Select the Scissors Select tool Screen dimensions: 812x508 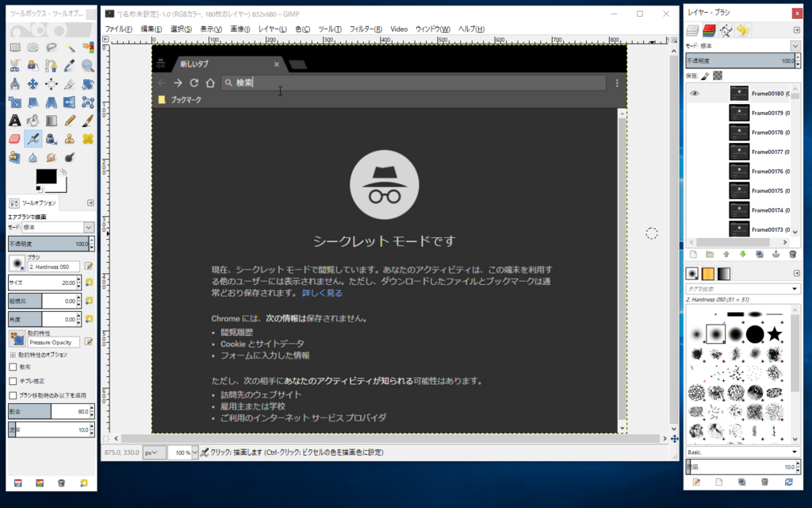click(x=15, y=66)
